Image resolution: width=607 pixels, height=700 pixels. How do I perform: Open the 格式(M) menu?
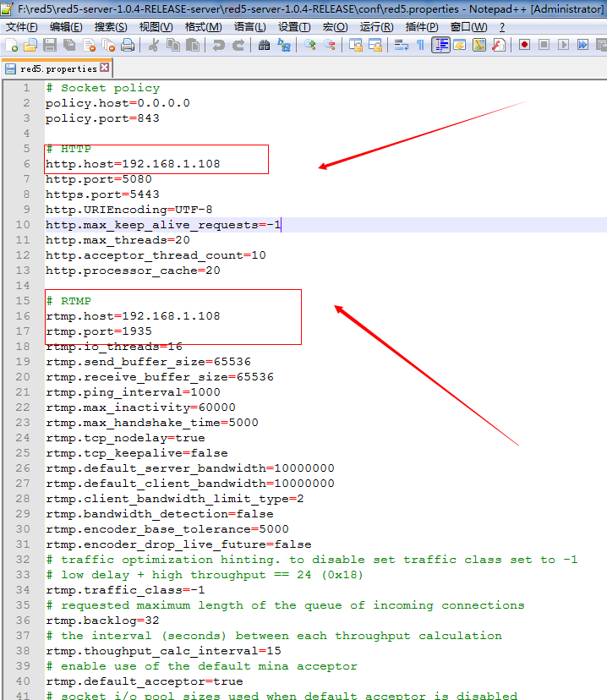click(x=204, y=27)
